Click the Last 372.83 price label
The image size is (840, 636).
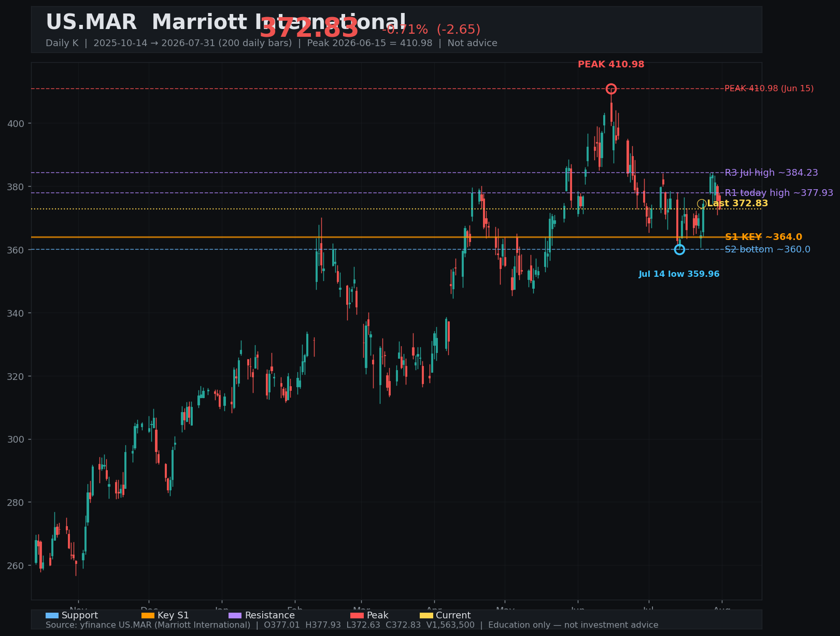[737, 204]
